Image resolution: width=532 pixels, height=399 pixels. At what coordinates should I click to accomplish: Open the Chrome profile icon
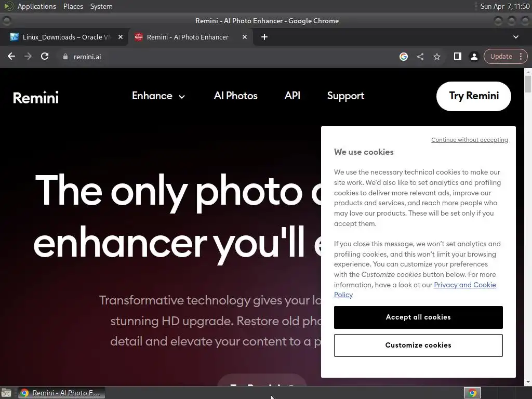(474, 57)
